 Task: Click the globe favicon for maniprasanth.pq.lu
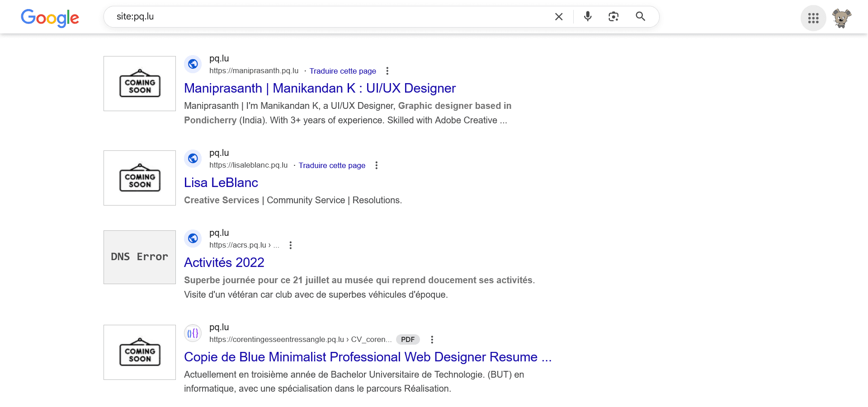click(x=193, y=64)
